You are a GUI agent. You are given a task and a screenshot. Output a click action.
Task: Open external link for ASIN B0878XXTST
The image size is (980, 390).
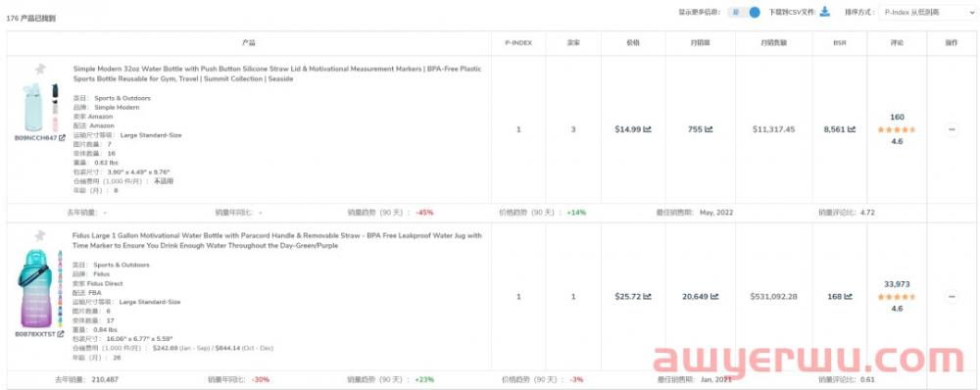[x=61, y=334]
